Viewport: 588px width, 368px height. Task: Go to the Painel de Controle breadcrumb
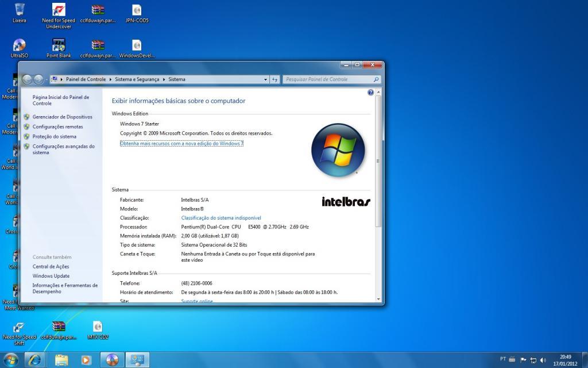(86, 79)
